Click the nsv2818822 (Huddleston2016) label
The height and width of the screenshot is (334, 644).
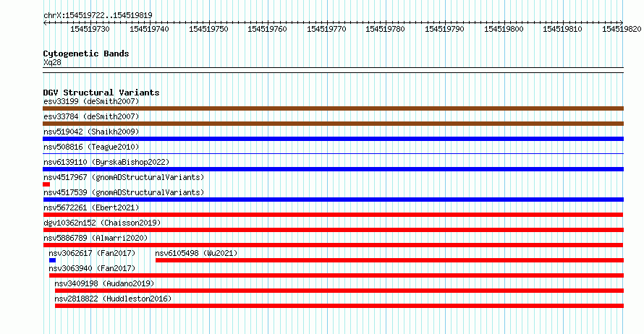[113, 299]
